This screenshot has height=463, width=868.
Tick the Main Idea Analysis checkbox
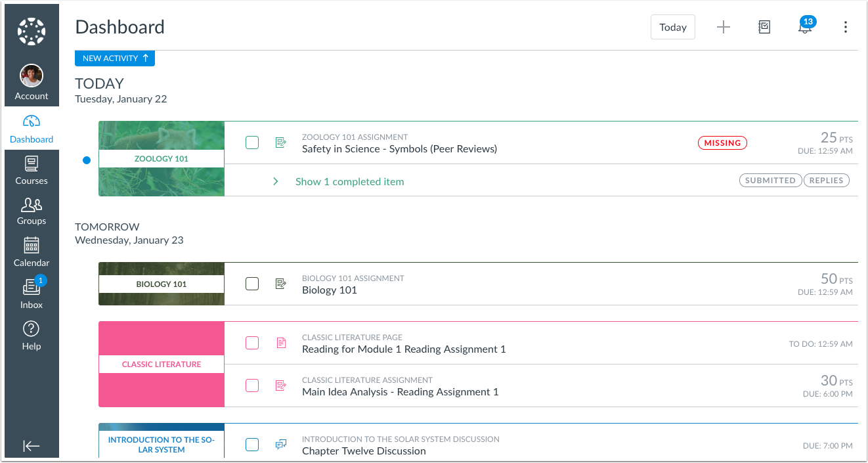252,386
